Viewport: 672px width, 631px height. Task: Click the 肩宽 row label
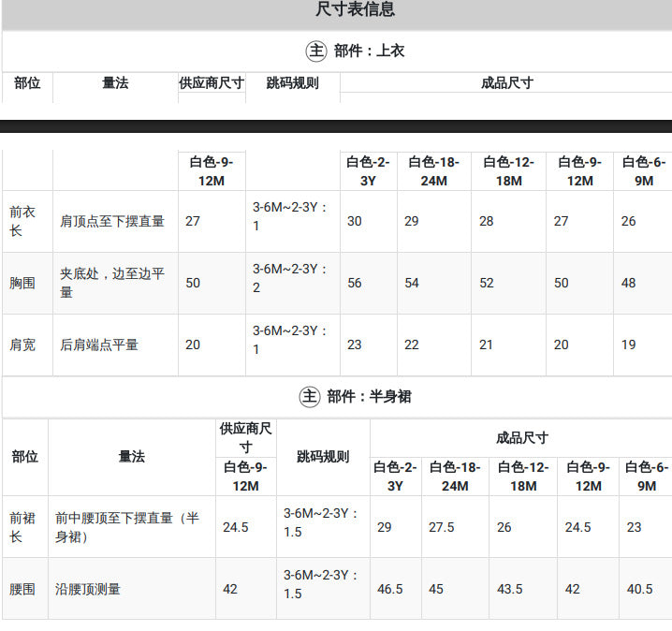[x=22, y=345]
